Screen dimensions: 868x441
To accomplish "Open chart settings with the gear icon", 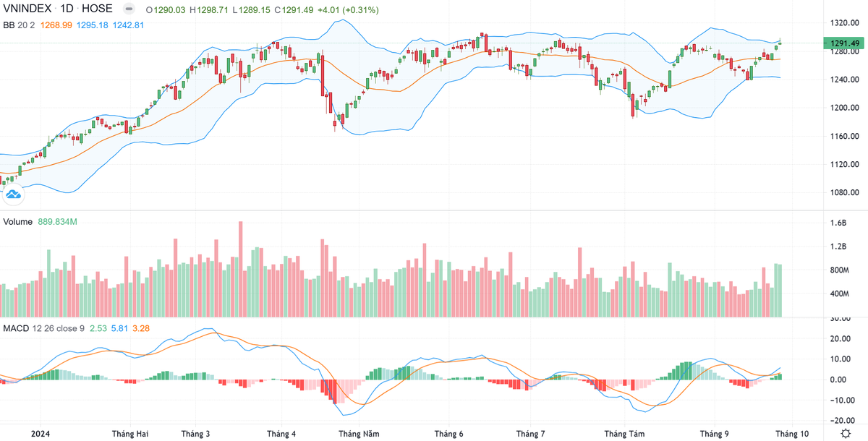I will pyautogui.click(x=845, y=433).
